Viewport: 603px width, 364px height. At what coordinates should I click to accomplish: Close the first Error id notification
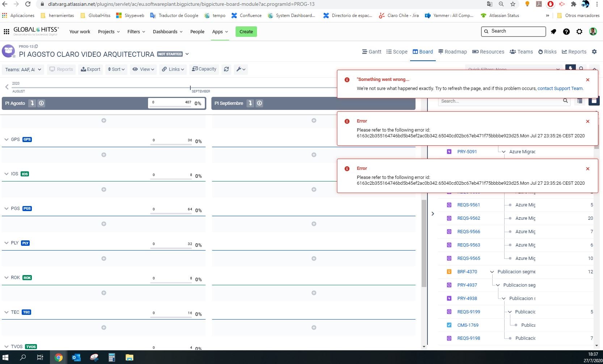(x=588, y=121)
